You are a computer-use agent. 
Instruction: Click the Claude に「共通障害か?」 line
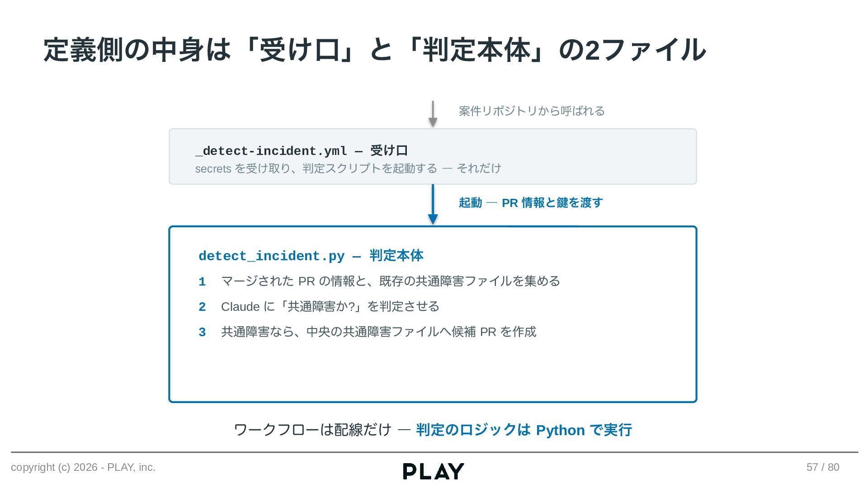(330, 307)
